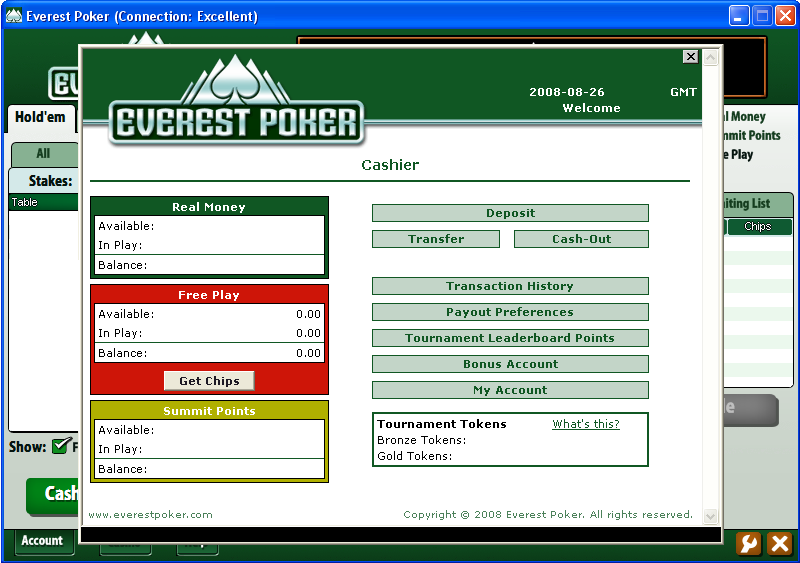This screenshot has width=800, height=563.
Task: Click the Cashier scrollbar down arrow
Action: pyautogui.click(x=710, y=516)
